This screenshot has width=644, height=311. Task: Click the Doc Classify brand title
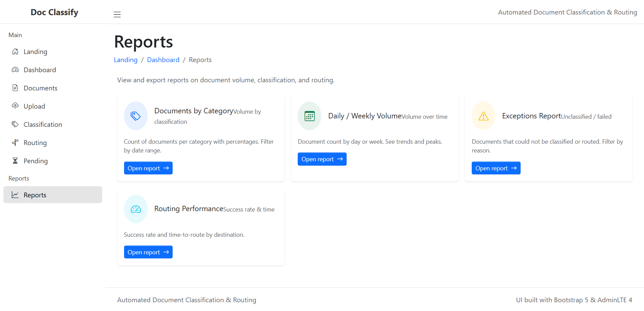(x=54, y=12)
